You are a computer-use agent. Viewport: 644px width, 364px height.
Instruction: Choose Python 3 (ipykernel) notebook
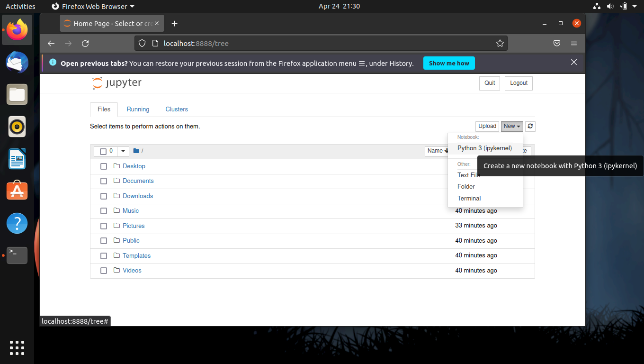coord(485,148)
